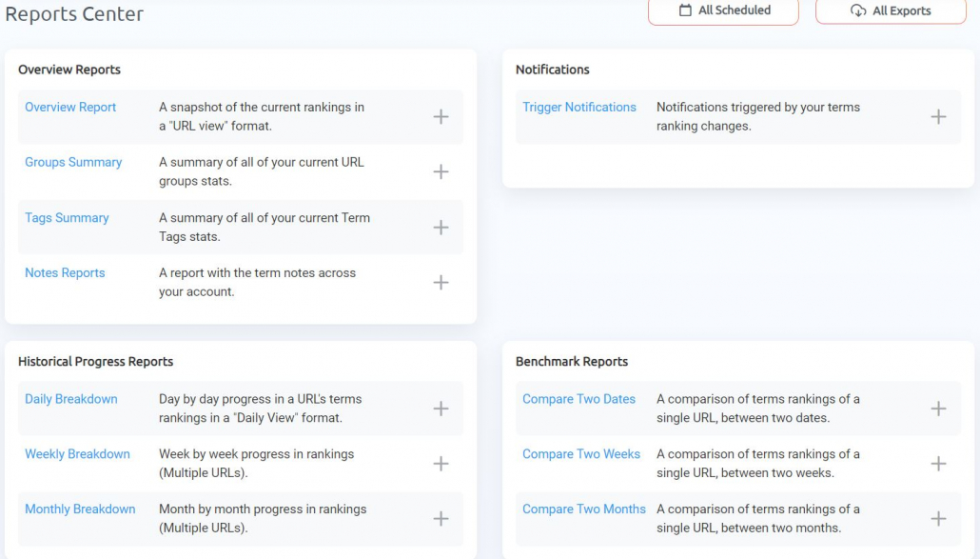
Task: Select the Compare Two Weeks link
Action: [581, 454]
